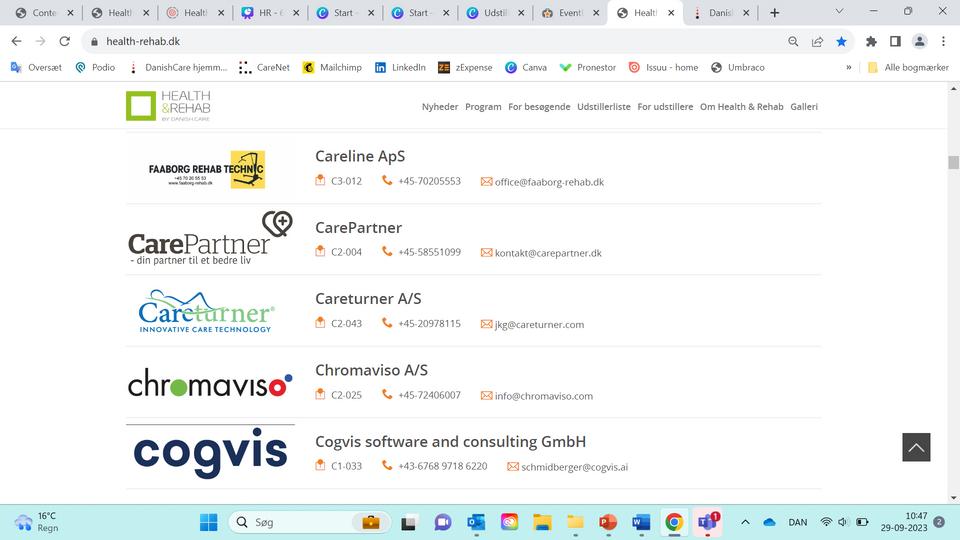Open Word from the taskbar
Screen dimensions: 960x540
(x=641, y=522)
